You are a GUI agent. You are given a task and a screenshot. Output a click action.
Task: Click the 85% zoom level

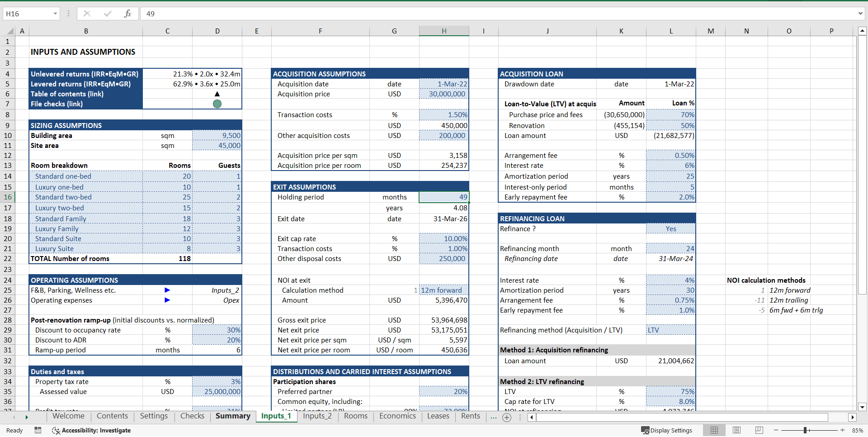click(x=857, y=430)
